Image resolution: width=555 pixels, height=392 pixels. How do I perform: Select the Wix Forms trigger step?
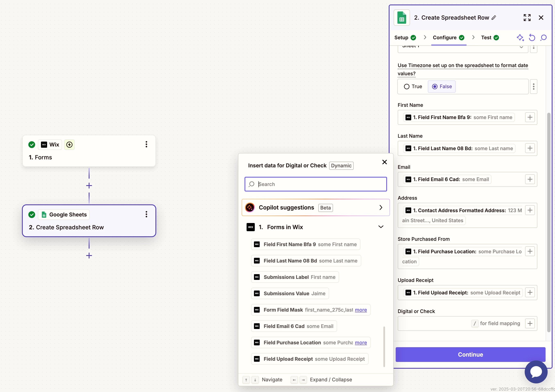89,151
